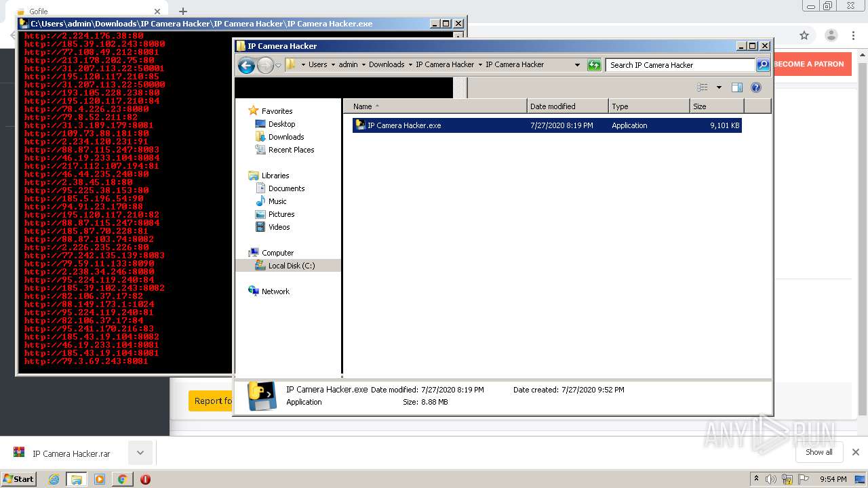Open the recent pages dropdown arrow

click(278, 66)
